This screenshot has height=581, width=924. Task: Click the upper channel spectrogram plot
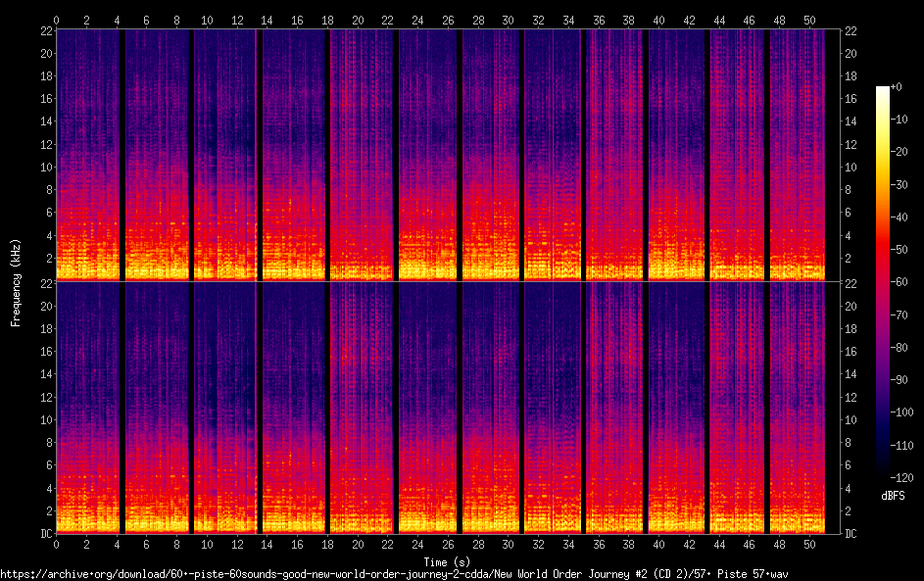(x=448, y=155)
